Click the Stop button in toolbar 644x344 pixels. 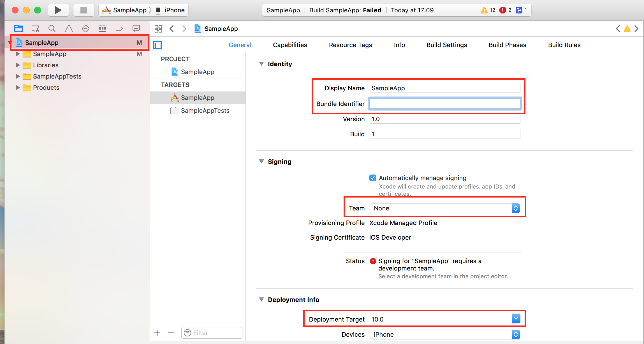coord(84,10)
